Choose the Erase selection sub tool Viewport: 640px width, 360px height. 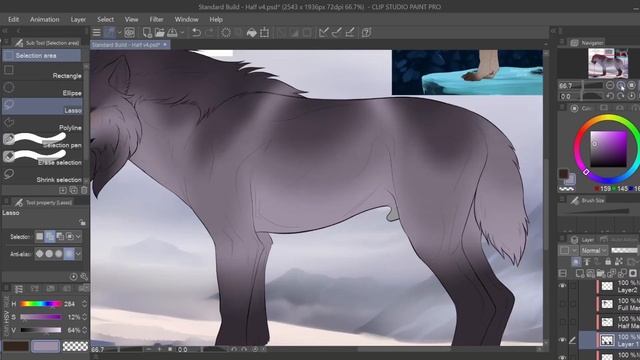(42, 158)
